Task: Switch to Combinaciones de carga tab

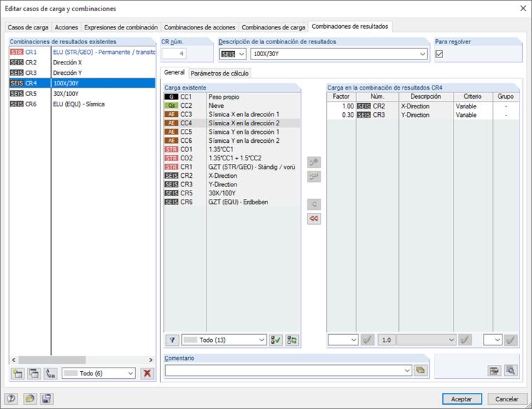Action: coord(274,27)
